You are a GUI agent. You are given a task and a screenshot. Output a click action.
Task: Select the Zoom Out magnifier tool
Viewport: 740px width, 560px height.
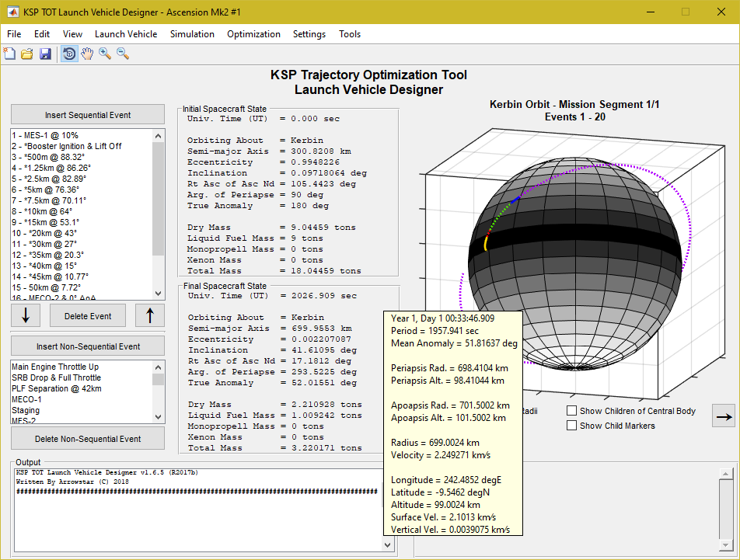(x=123, y=54)
